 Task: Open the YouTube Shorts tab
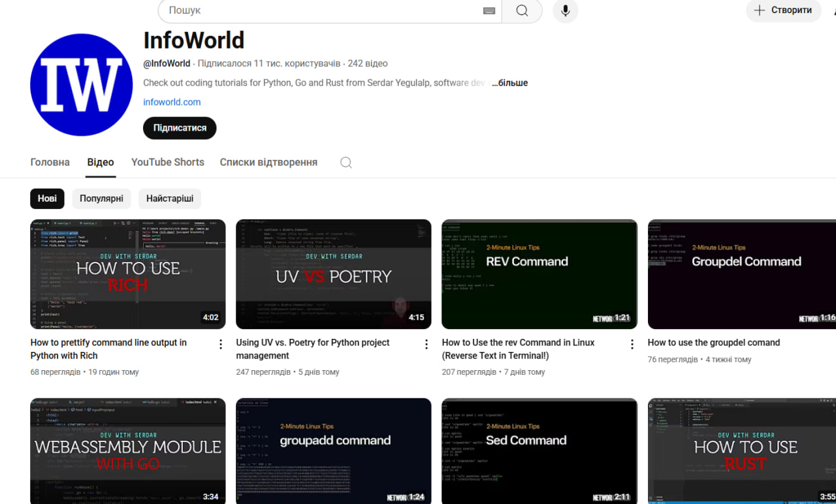click(x=168, y=162)
